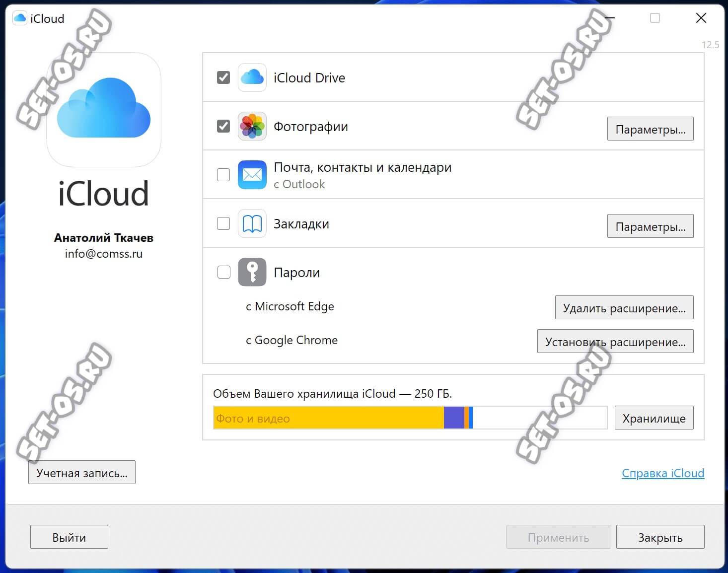The height and width of the screenshot is (573, 728).
Task: Open the Хранилище storage button
Action: tap(654, 418)
